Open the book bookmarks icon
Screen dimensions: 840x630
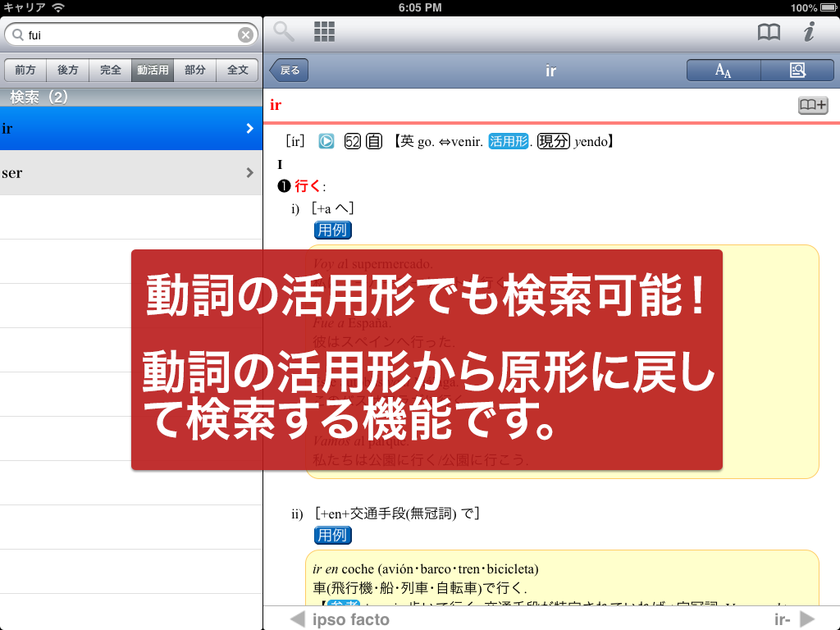point(768,33)
